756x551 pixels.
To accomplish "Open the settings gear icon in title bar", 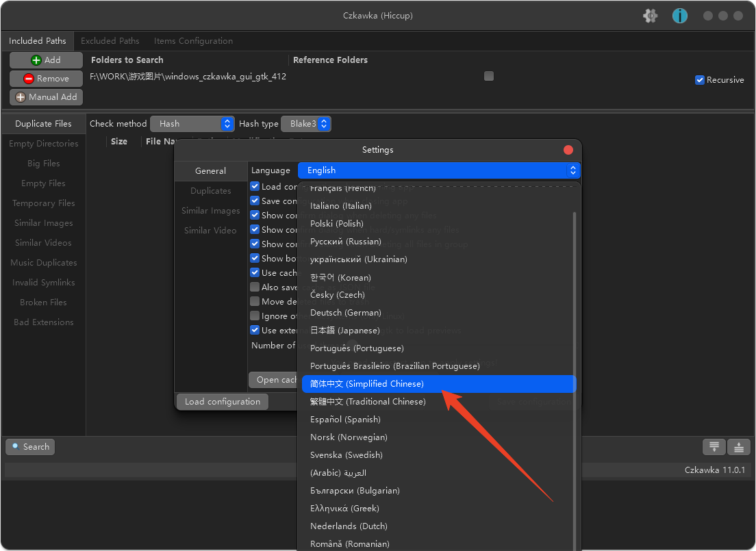I will tap(651, 16).
